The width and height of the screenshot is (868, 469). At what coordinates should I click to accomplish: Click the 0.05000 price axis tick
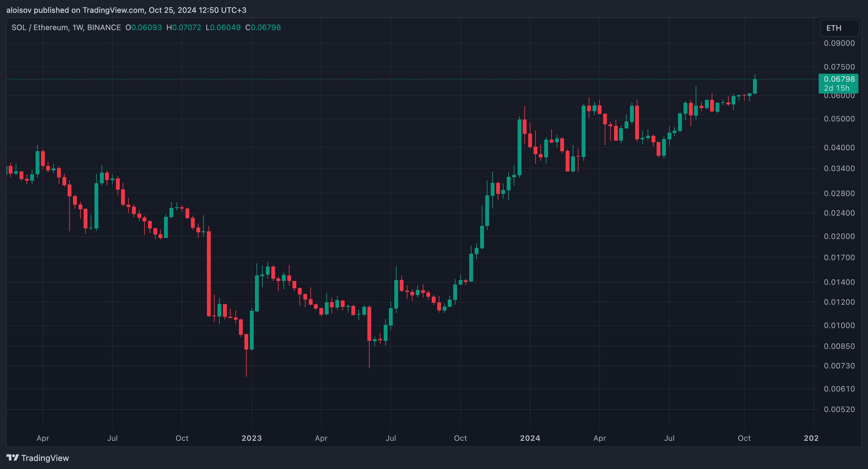tap(839, 119)
